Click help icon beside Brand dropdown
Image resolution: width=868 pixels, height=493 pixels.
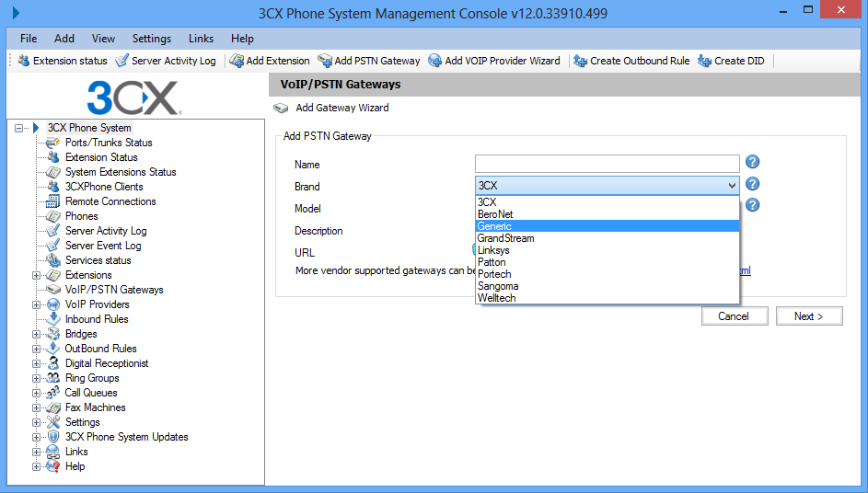tap(752, 184)
